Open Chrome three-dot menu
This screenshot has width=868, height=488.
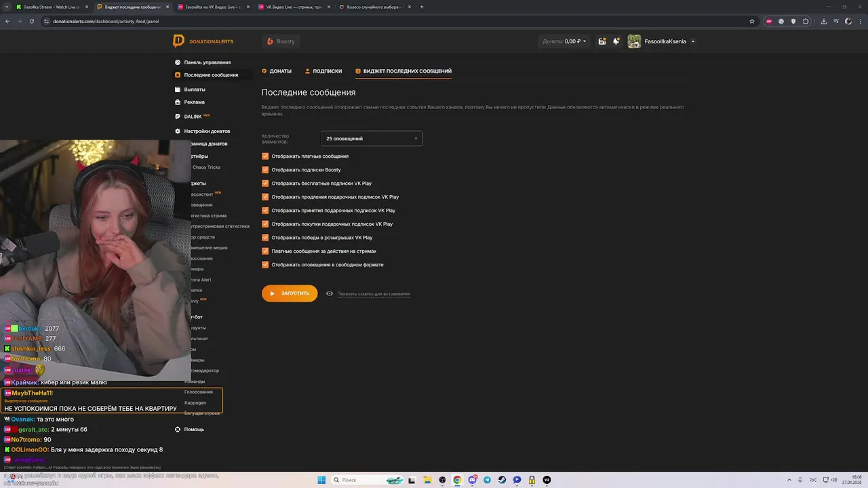(860, 21)
